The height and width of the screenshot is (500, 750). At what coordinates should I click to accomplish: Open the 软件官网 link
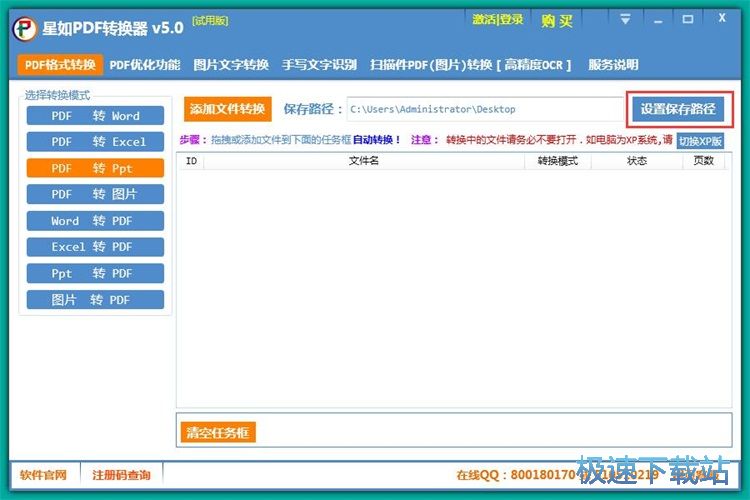pyautogui.click(x=44, y=475)
